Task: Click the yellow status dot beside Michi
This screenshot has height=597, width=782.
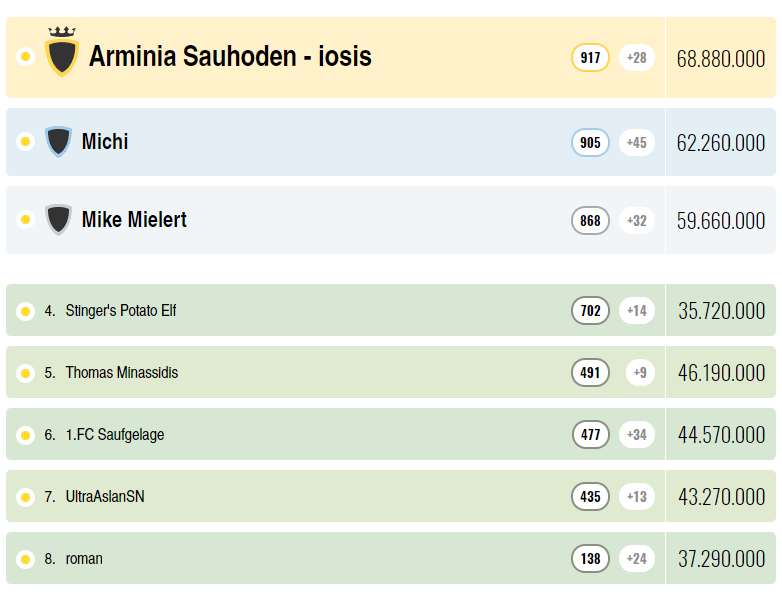Action: click(25, 142)
